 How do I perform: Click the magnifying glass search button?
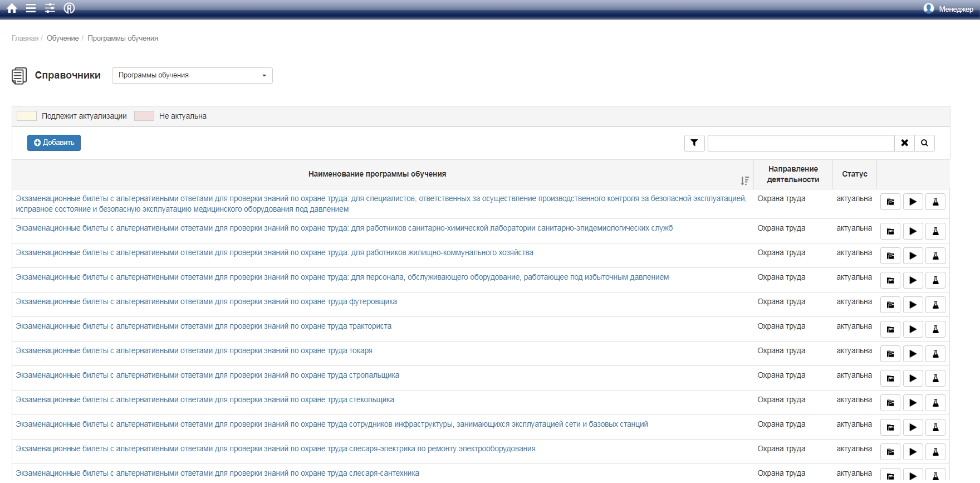click(x=924, y=143)
